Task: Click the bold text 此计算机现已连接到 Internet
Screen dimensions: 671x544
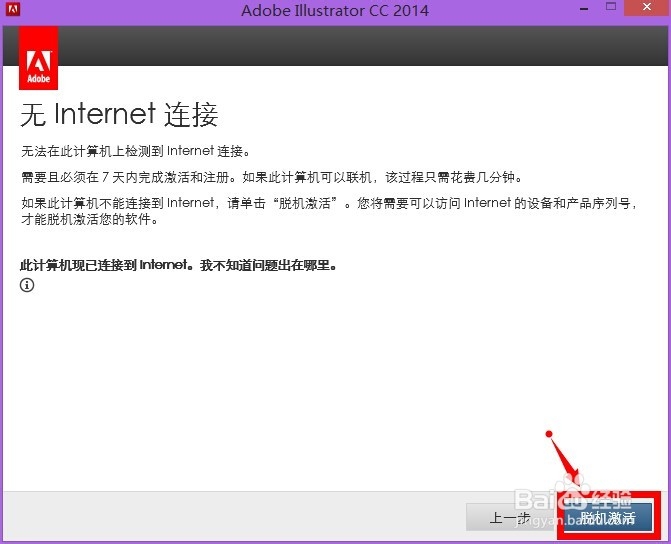Action: pyautogui.click(x=107, y=265)
